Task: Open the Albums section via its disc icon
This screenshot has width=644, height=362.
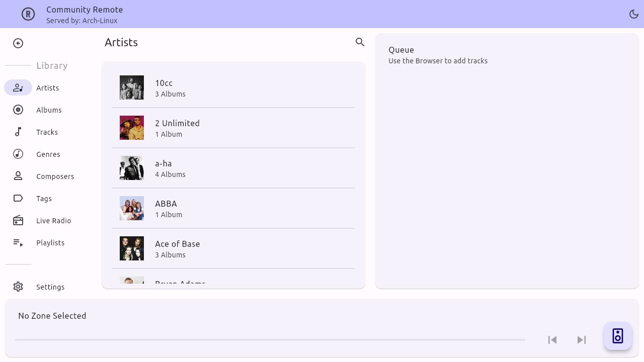Action: coord(18,110)
